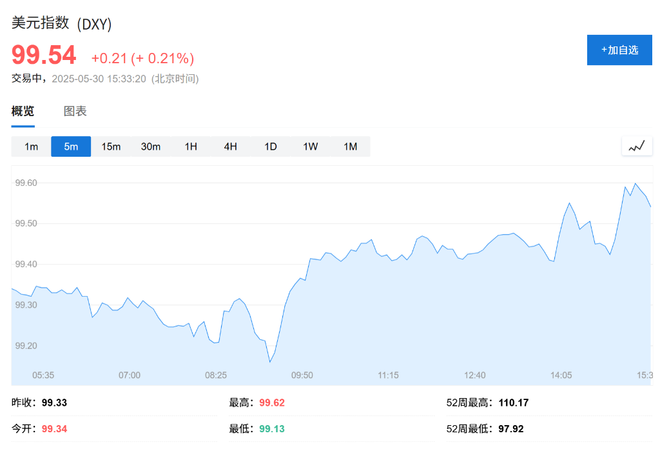
Task: Select the 30m interval
Action: 151,146
